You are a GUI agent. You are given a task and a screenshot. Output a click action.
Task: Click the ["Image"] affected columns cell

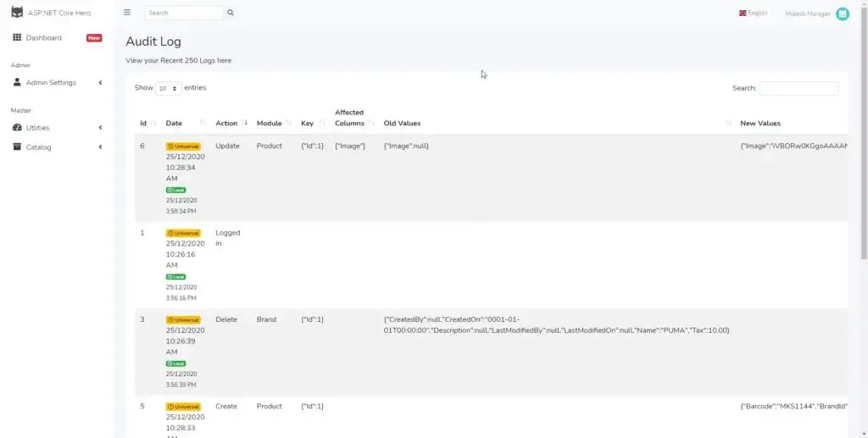(x=350, y=146)
